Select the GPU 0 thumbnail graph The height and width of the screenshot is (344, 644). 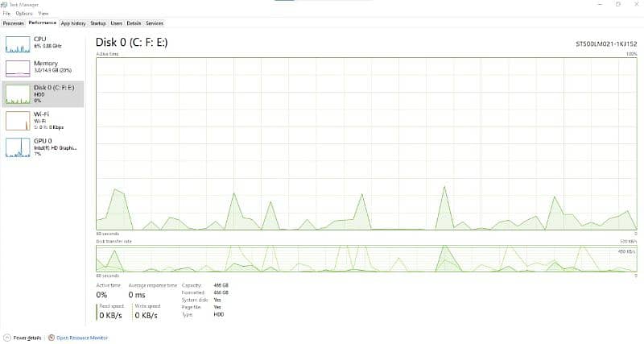point(18,147)
